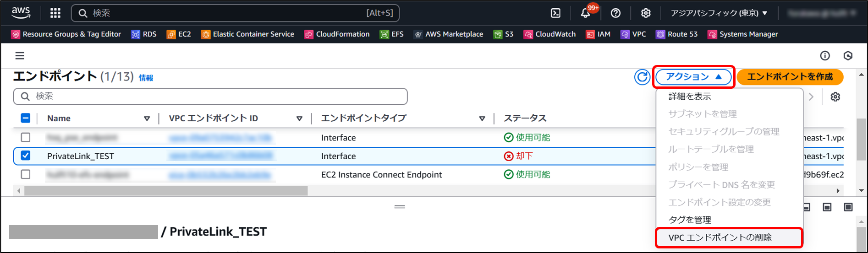Check the first endpoint row checkbox
868x253 pixels.
click(x=26, y=137)
